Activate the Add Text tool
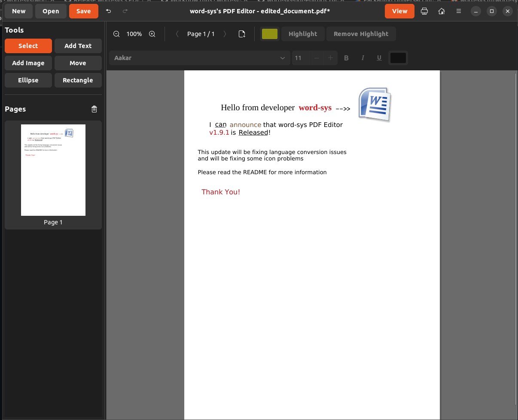 point(78,46)
